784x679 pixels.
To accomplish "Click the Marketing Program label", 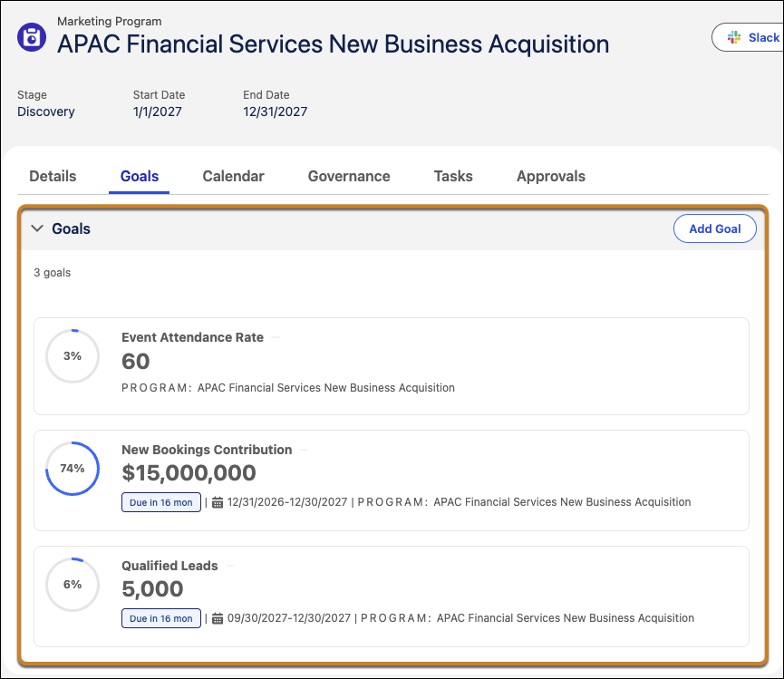I will (x=109, y=22).
